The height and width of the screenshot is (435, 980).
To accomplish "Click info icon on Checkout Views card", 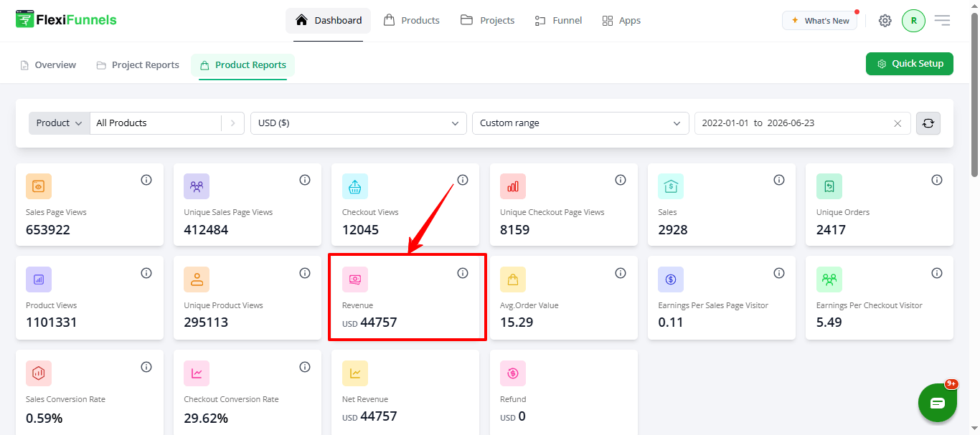I will click(x=463, y=180).
